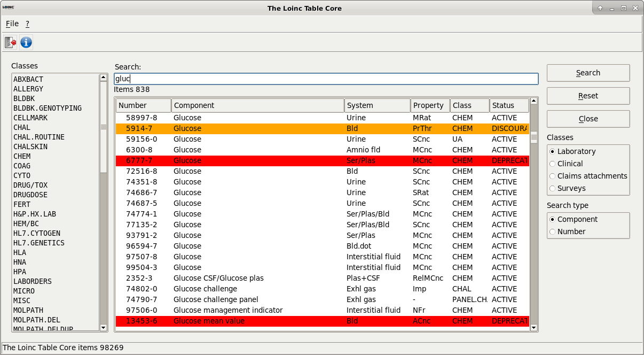This screenshot has width=644, height=355.
Task: Select LABORDERS in the Classes list
Action: tap(56, 281)
